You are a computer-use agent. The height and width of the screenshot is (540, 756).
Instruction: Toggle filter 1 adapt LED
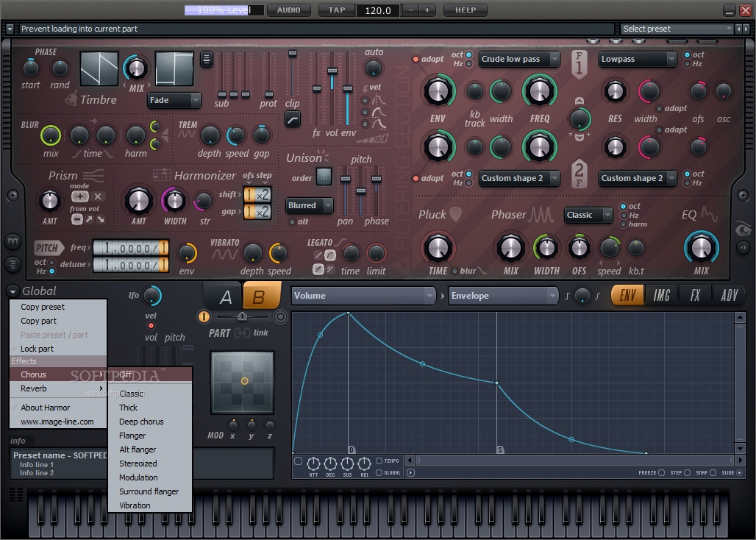(x=415, y=60)
